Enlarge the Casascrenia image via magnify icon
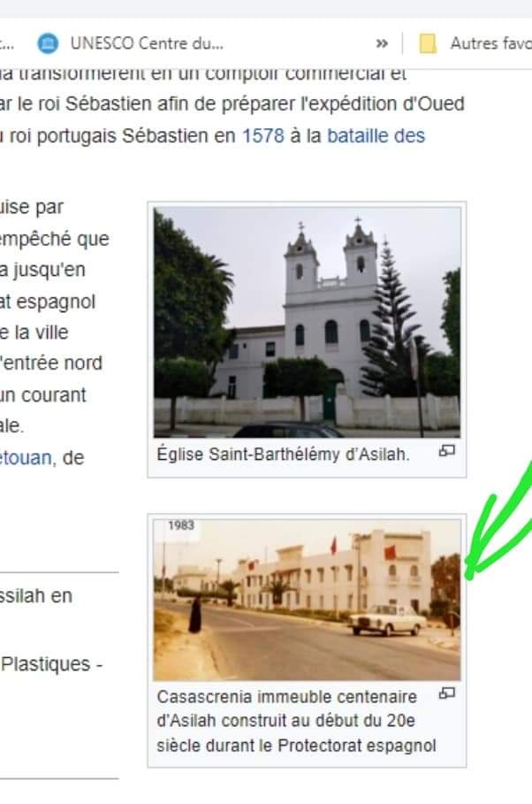 pyautogui.click(x=447, y=693)
